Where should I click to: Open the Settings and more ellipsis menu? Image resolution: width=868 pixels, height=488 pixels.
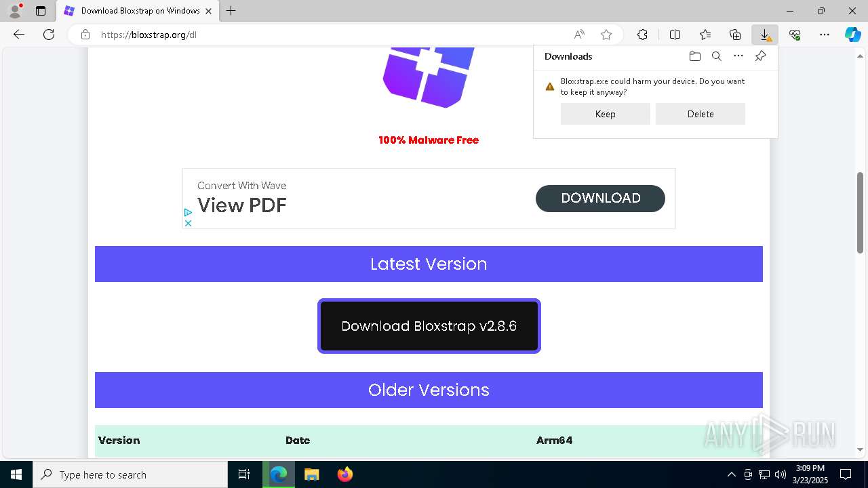(x=825, y=35)
